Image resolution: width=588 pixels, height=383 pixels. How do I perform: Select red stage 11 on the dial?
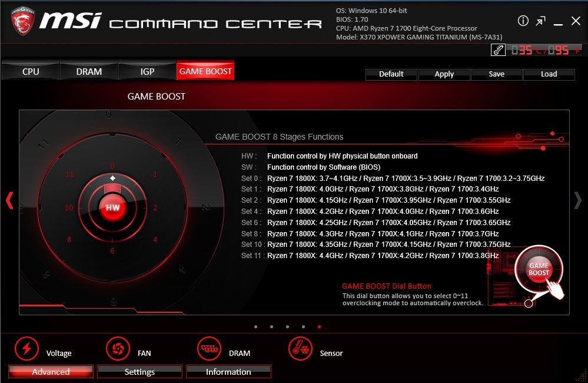tap(70, 174)
